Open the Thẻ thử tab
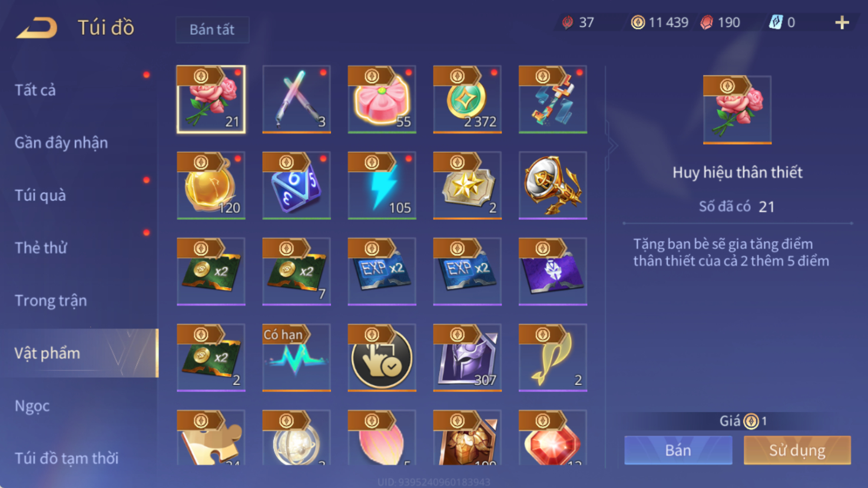868x488 pixels. tap(41, 248)
